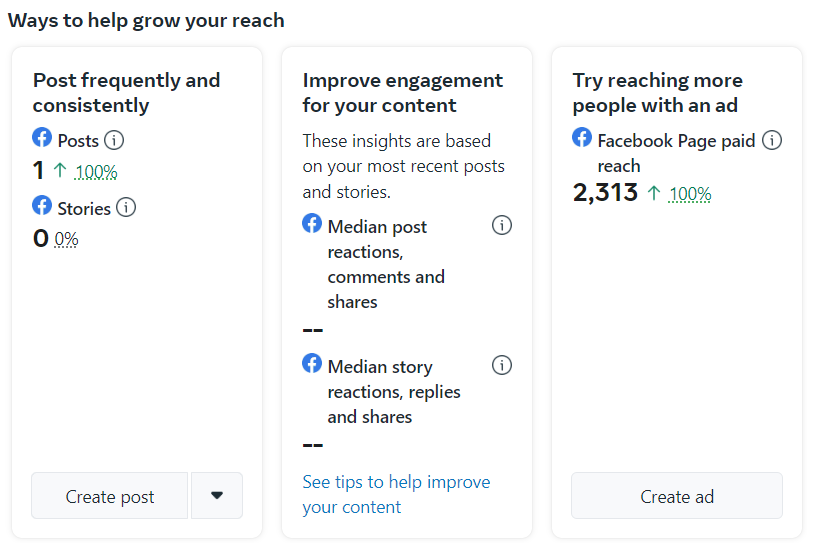The width and height of the screenshot is (815, 553).
Task: Click the info icon beside Posts
Action: 115,140
